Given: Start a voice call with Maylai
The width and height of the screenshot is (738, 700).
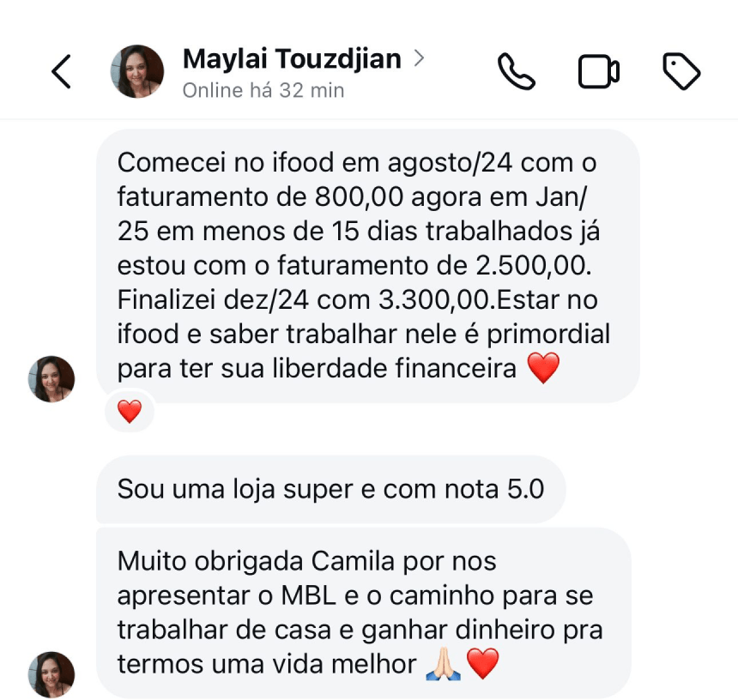Looking at the screenshot, I should pyautogui.click(x=517, y=72).
